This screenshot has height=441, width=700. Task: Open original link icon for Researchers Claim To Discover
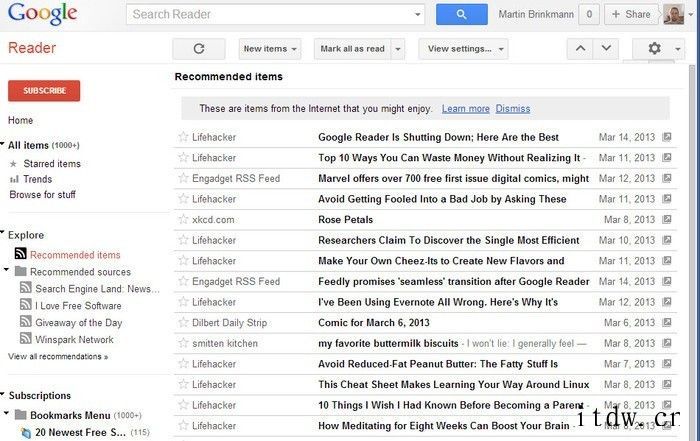pos(667,240)
